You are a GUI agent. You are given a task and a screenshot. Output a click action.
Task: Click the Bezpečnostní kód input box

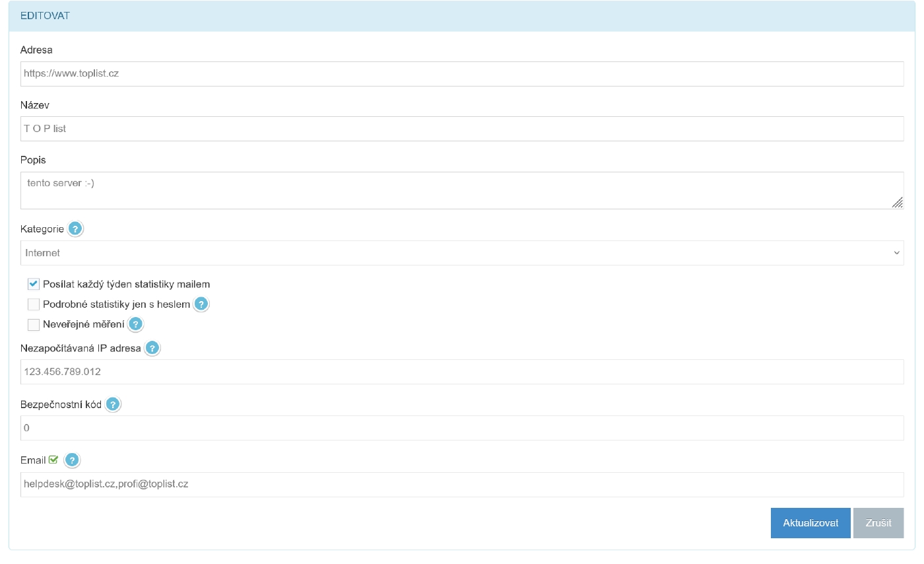462,428
